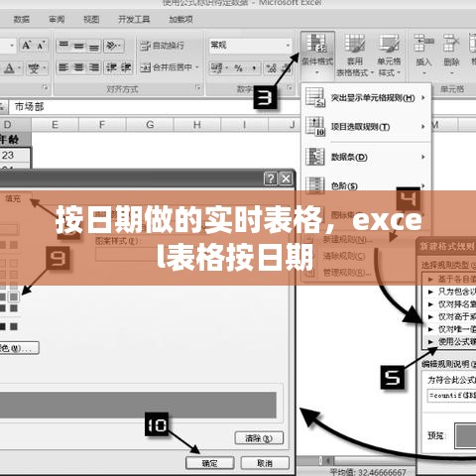The width and height of the screenshot is (476, 476).
Task: Click the 插入 insert cells icon
Action: (423, 43)
